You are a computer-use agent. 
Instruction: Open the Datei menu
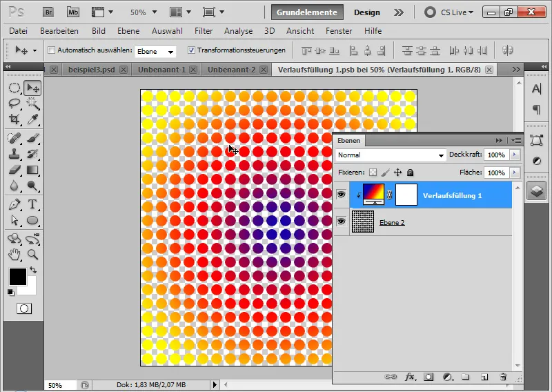(19, 31)
